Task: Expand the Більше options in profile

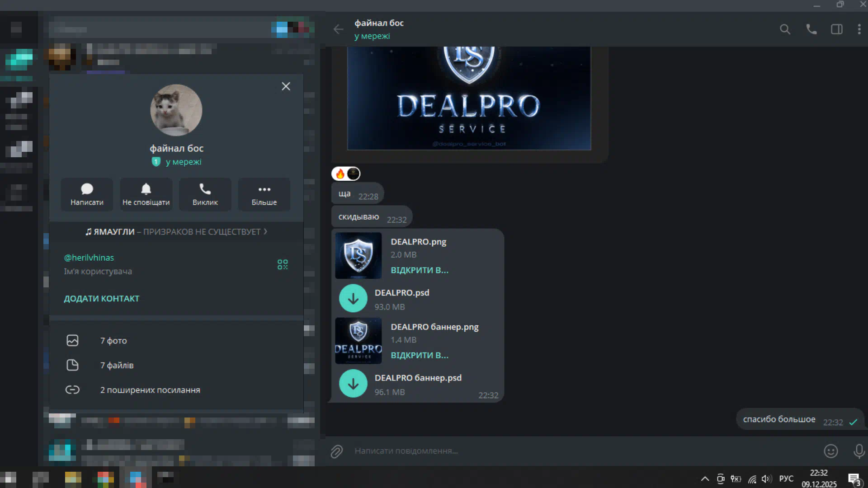Action: 264,194
